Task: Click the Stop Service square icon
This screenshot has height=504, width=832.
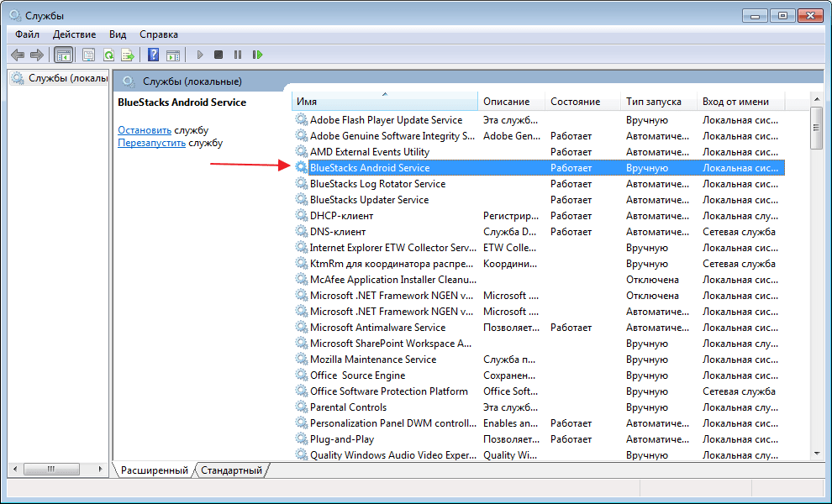Action: (x=219, y=55)
